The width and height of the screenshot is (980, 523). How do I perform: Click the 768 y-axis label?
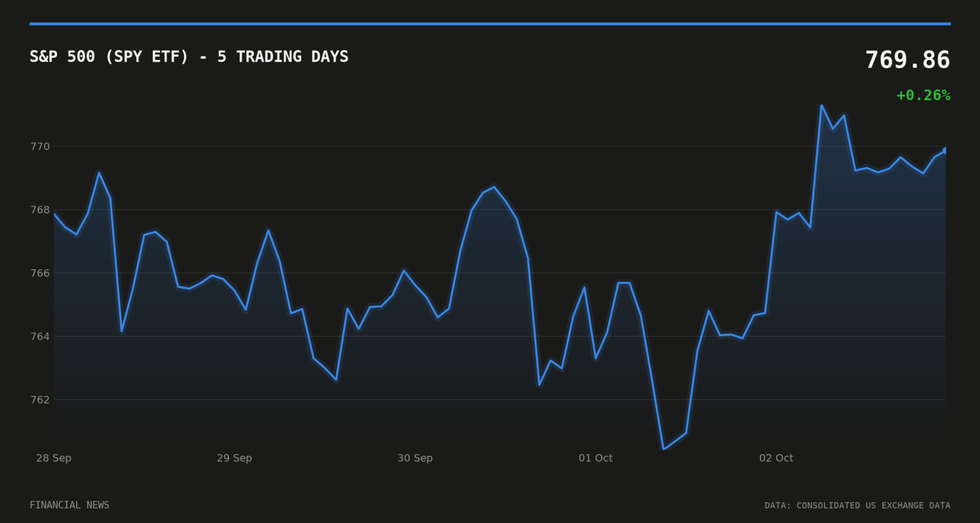pos(40,210)
